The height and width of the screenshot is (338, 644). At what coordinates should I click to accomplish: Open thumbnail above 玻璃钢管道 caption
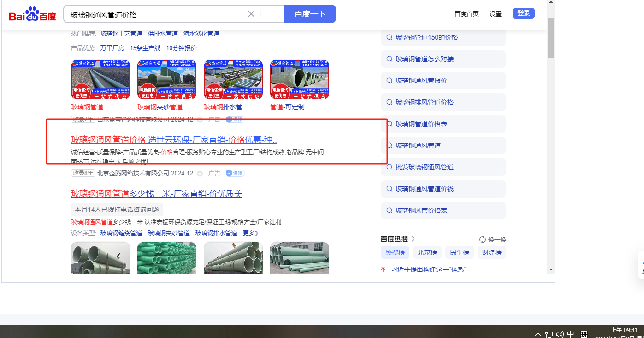(100, 80)
